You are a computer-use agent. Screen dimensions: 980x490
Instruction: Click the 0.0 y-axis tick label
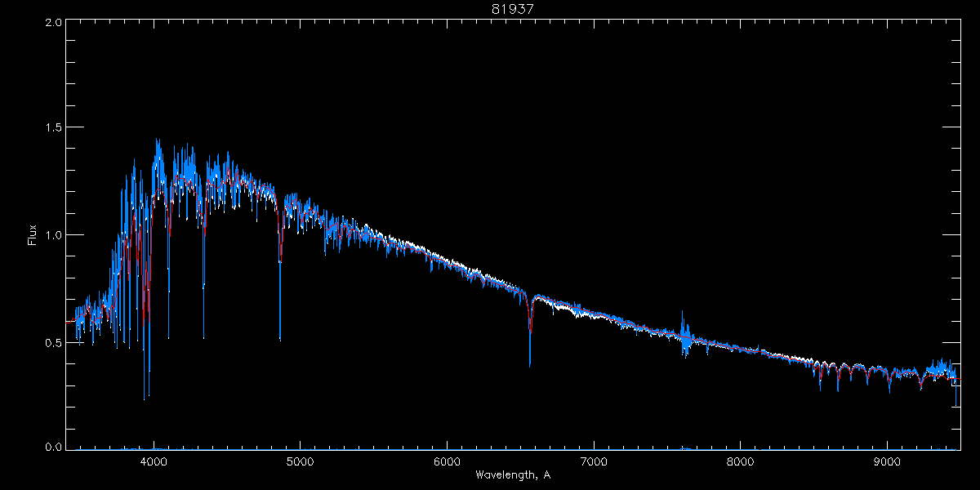point(53,447)
